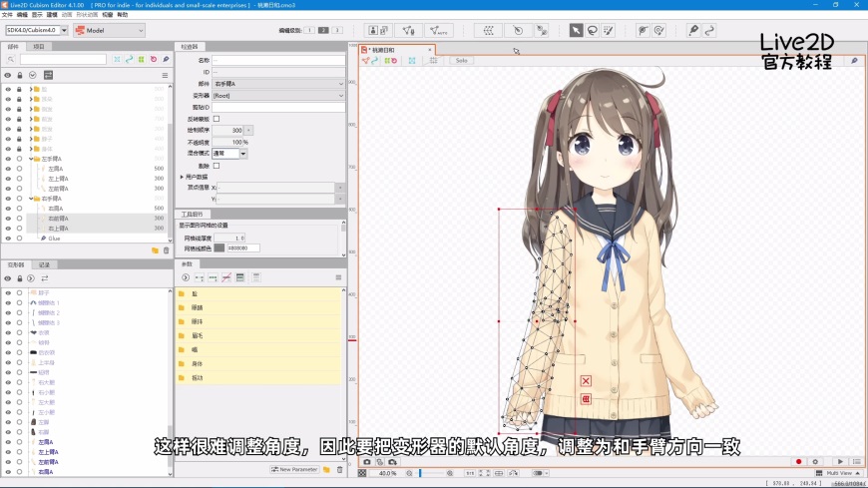868x488 pixels.
Task: Click the deformer path edit tool
Action: pyautogui.click(x=542, y=31)
